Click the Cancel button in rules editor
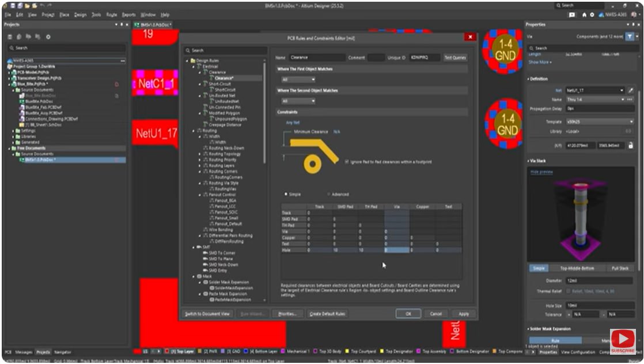 (x=436, y=314)
